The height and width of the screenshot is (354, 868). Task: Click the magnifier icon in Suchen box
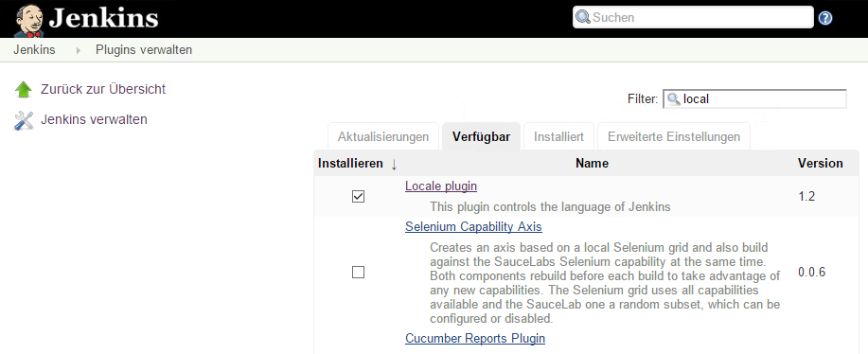583,17
